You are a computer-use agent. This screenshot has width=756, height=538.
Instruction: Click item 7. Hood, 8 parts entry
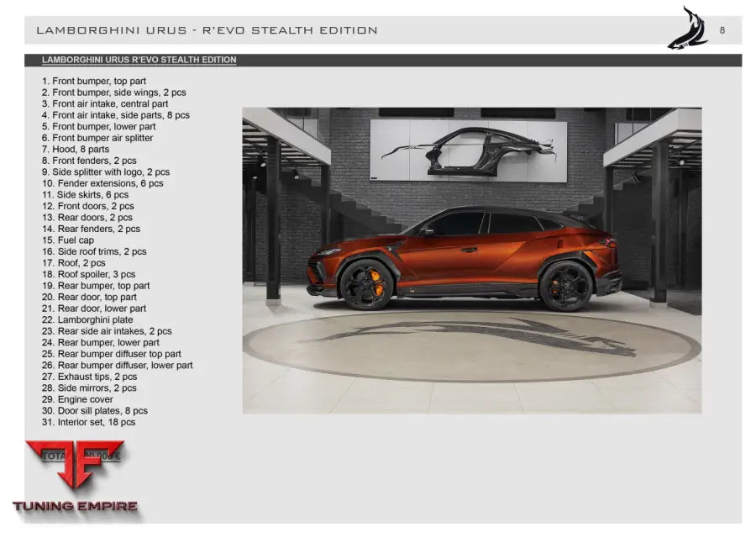tap(77, 149)
